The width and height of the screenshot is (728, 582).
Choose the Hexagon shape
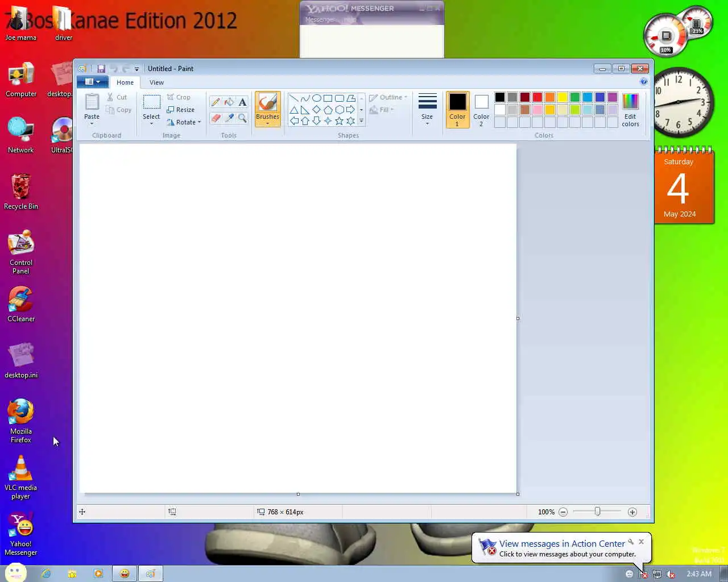pos(340,110)
